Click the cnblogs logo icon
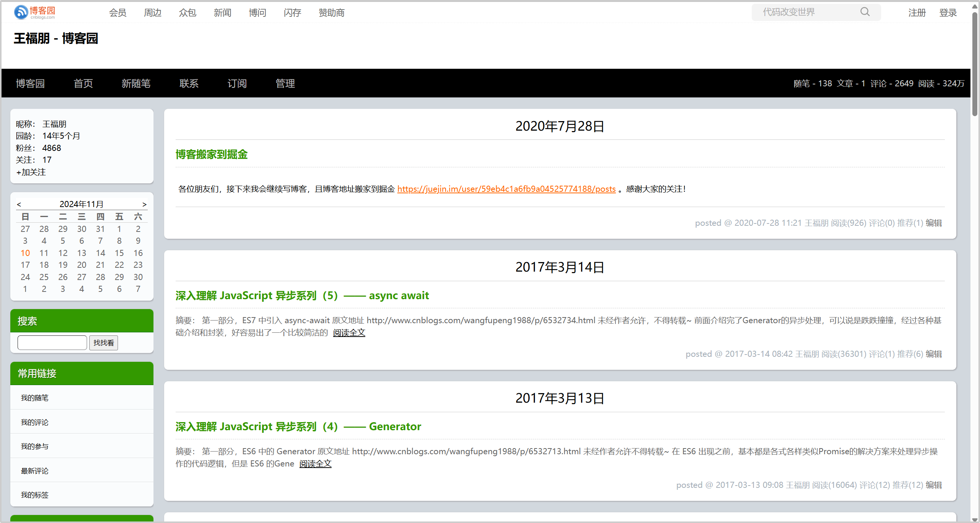 pyautogui.click(x=35, y=12)
